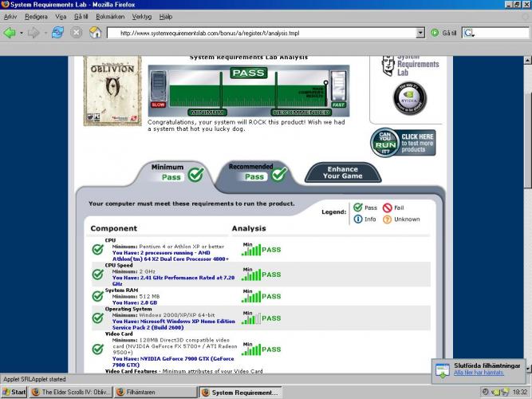Click the Can You Run It banner
This screenshot has width=532, height=399.
point(403,142)
